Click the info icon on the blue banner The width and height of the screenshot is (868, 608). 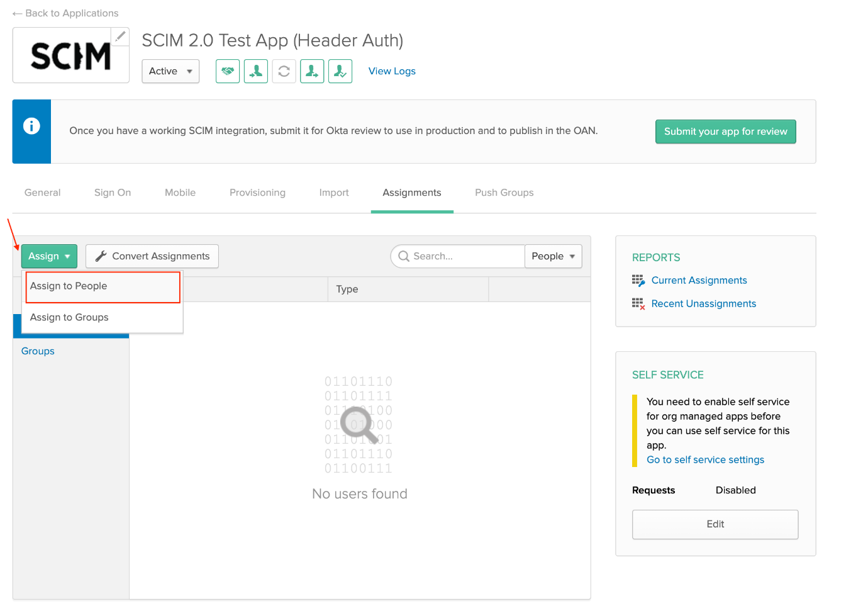(x=31, y=127)
